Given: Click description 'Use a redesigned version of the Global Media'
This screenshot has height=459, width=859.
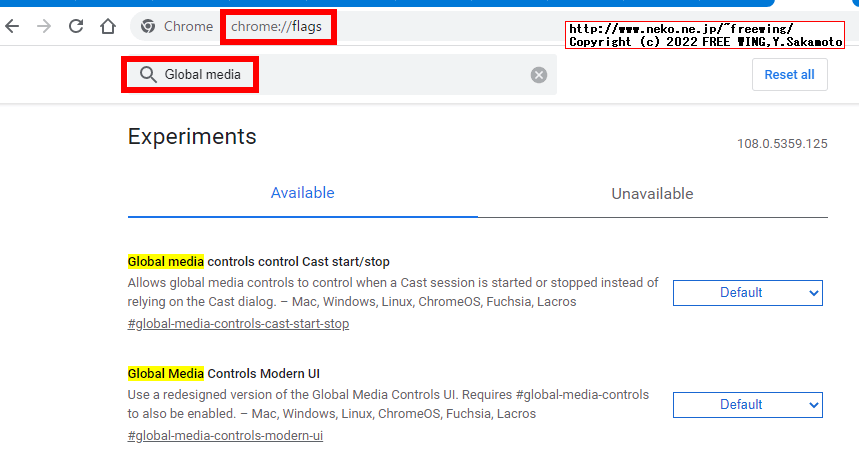Looking at the screenshot, I should (x=388, y=404).
